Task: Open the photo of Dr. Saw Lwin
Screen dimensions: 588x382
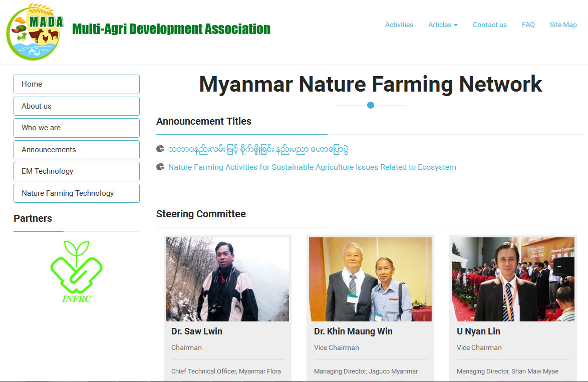Action: [x=227, y=279]
